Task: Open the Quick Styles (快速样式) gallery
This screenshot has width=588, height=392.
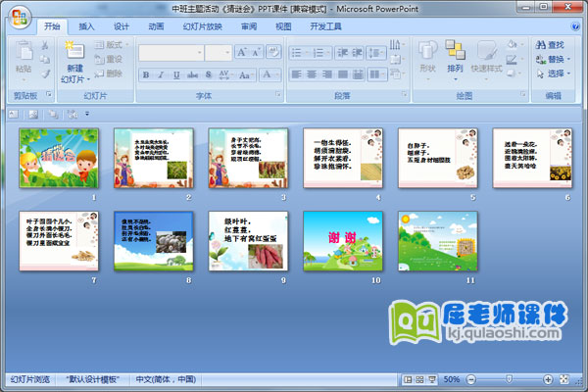Action: click(x=485, y=53)
